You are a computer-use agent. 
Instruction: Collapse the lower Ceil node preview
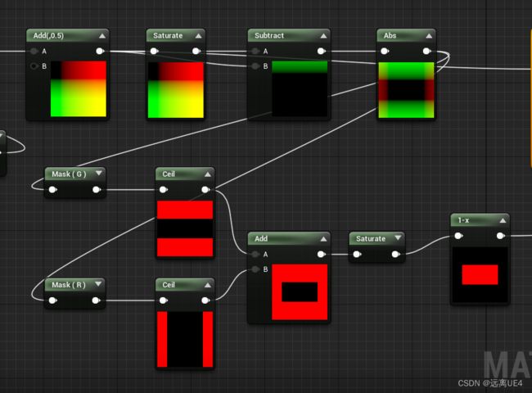pos(208,285)
